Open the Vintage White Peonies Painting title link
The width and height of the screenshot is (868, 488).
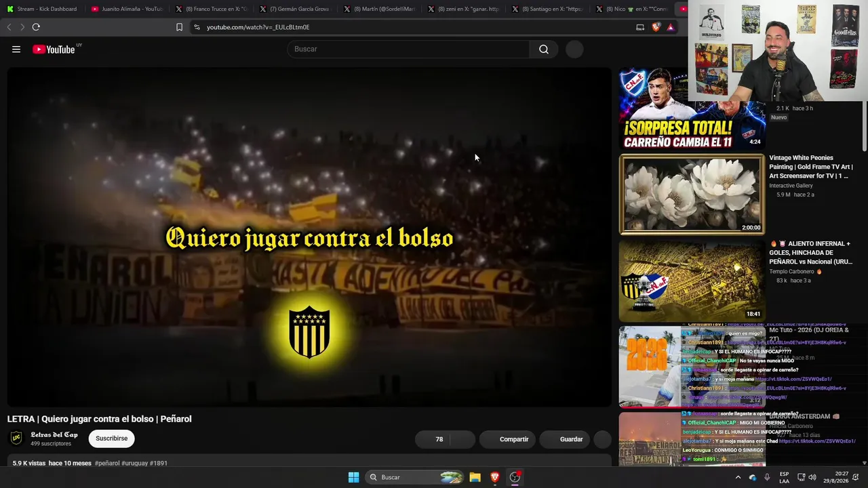point(811,167)
